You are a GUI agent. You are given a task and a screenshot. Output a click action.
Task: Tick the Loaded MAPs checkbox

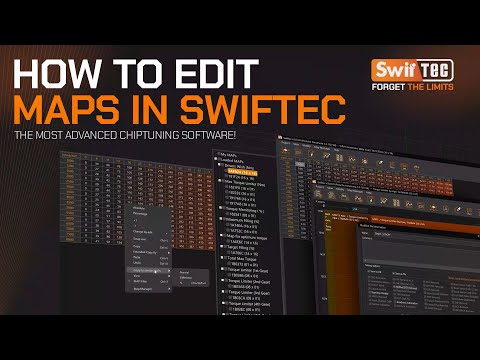[219, 159]
